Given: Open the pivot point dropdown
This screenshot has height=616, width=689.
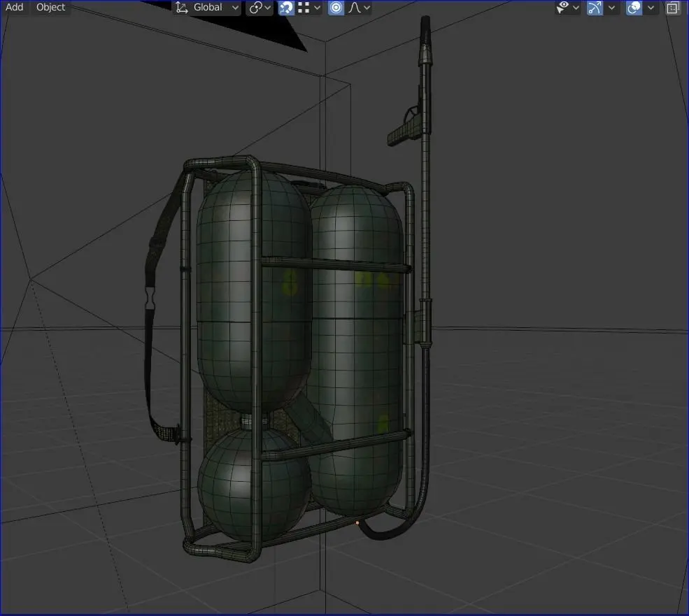Looking at the screenshot, I should pyautogui.click(x=260, y=8).
